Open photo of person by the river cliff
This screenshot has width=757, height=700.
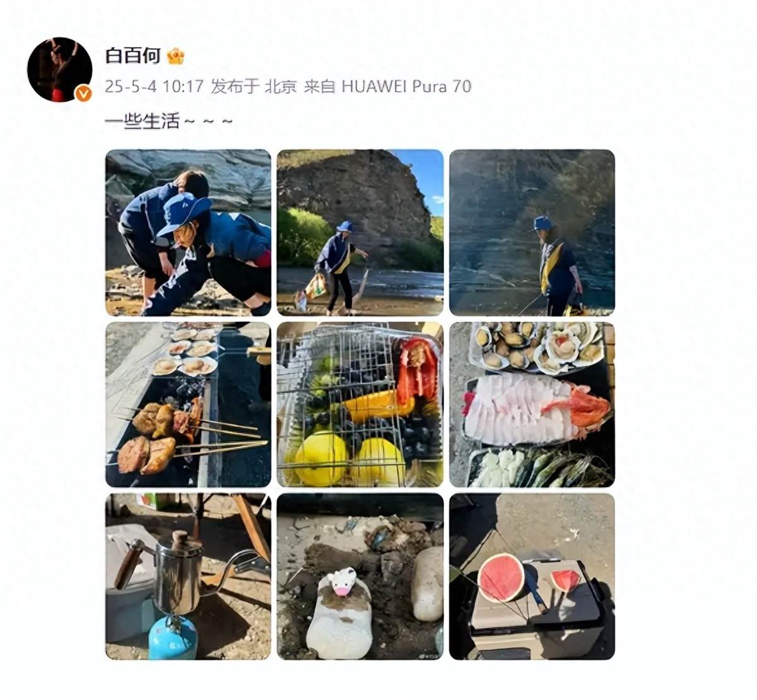tap(360, 233)
